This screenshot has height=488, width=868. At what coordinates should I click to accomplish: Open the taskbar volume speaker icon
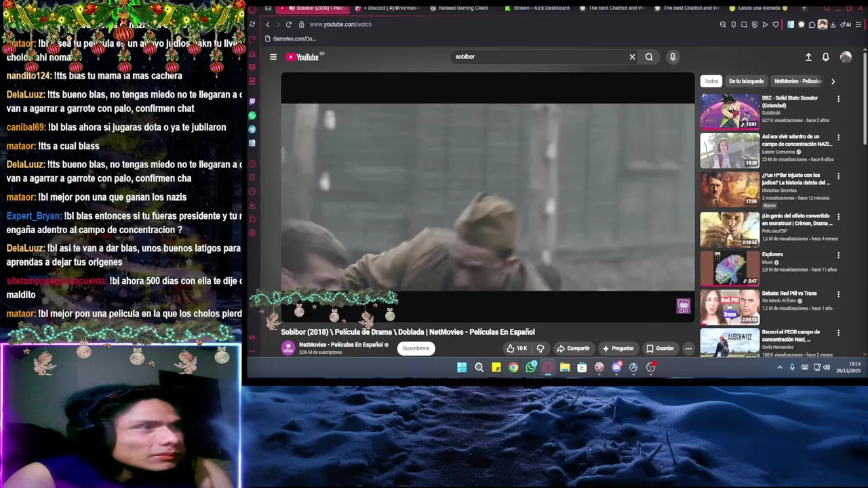tap(827, 367)
